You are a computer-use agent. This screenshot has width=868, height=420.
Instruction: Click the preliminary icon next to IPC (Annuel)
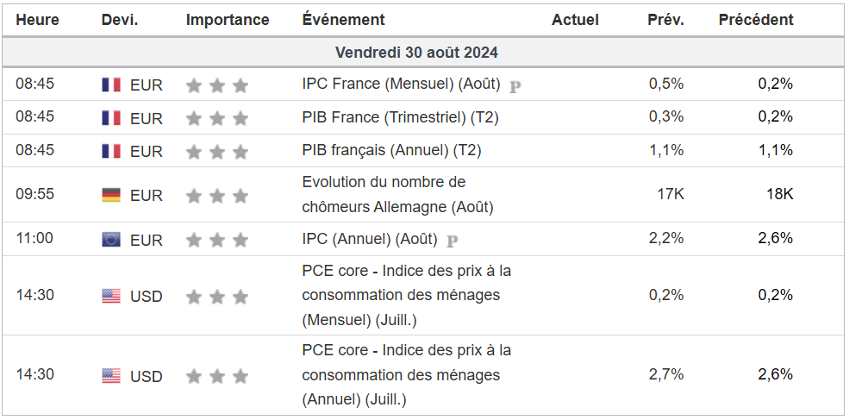pyautogui.click(x=453, y=241)
